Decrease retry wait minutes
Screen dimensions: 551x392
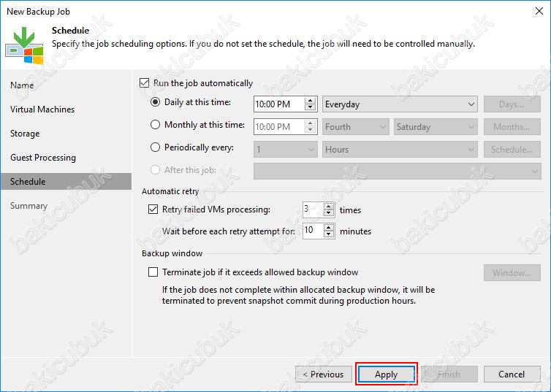click(329, 234)
